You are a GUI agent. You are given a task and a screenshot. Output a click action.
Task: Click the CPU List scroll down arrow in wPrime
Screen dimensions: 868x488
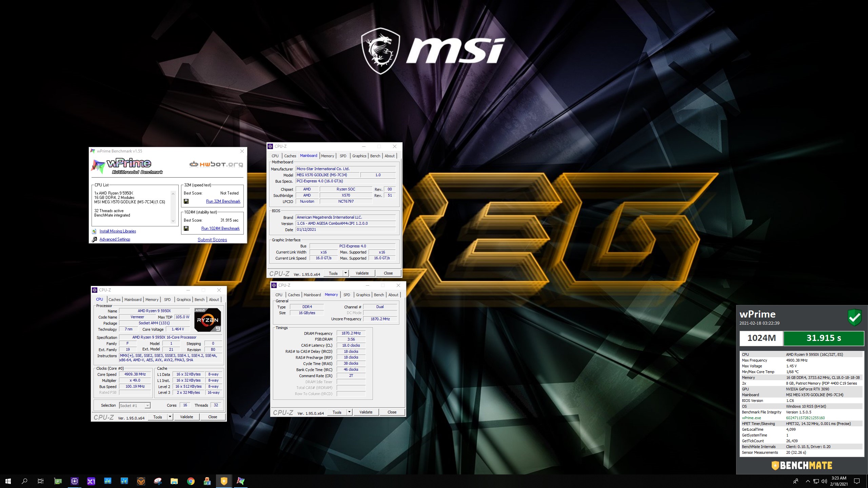[x=173, y=221]
